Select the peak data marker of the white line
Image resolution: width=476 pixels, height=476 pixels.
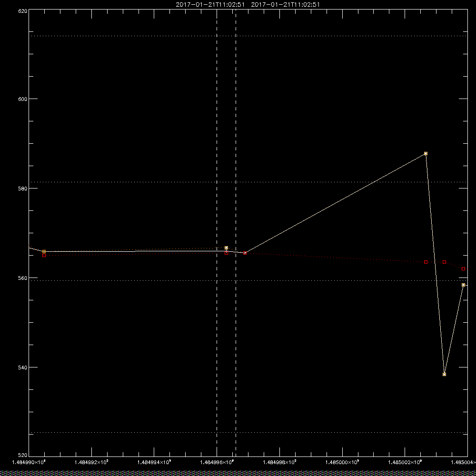tap(426, 154)
